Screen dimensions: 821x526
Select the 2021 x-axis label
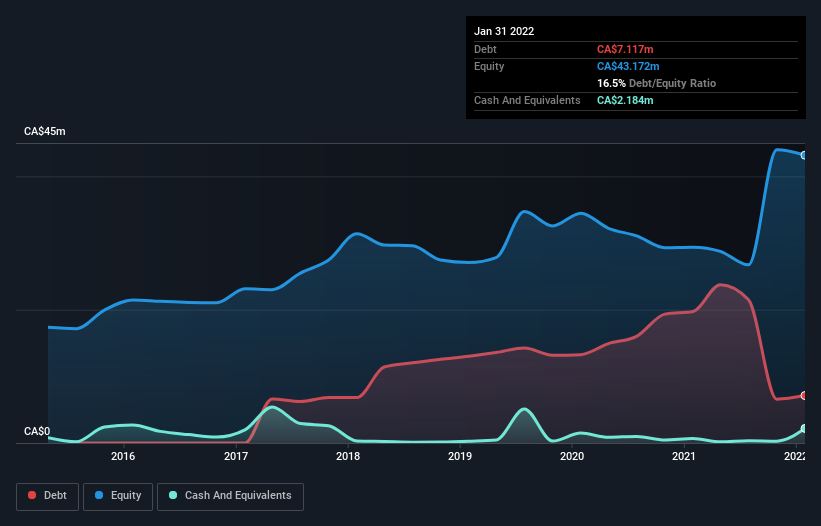(x=684, y=456)
